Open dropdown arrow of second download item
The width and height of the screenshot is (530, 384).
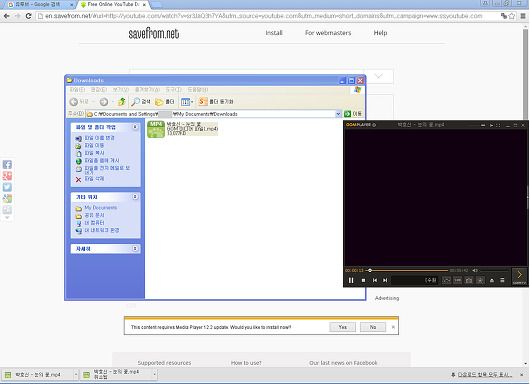154,375
